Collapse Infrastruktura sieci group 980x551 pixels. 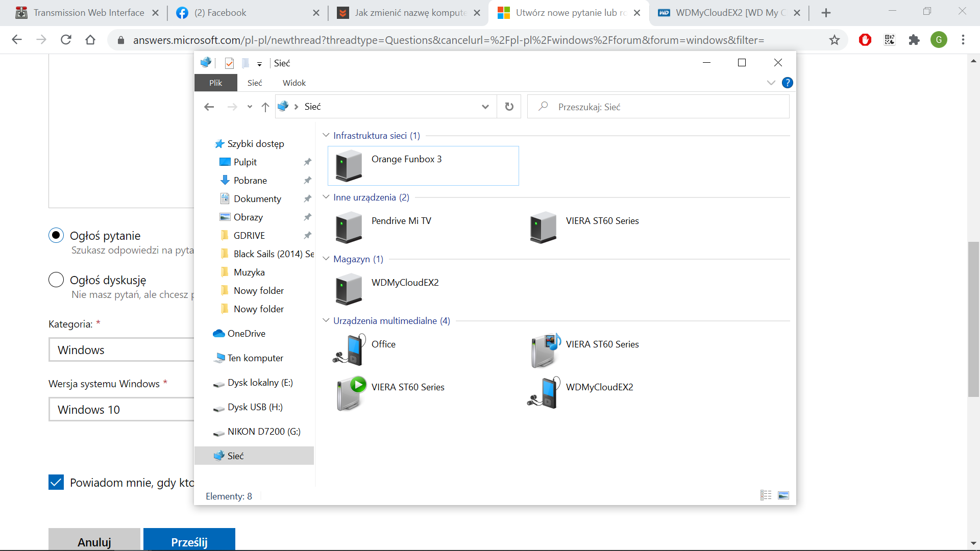[x=326, y=135]
